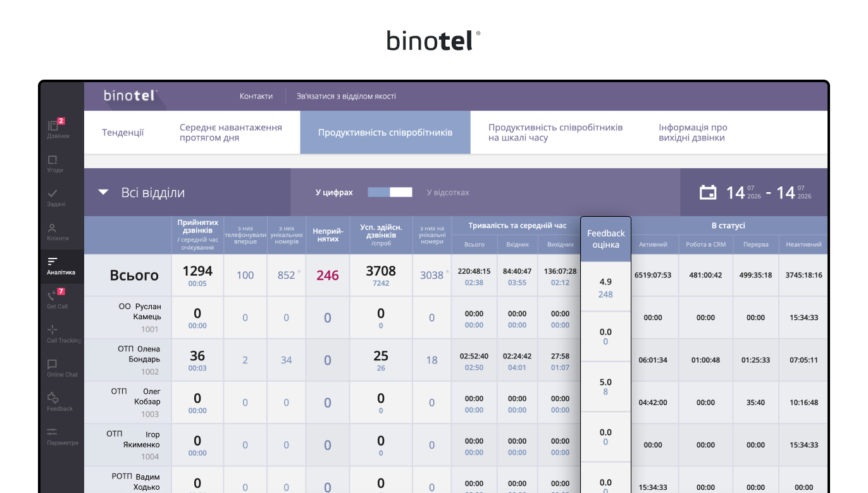Viewport: 868px width, 493px height.
Task: Open Продуктивність співробітників на шкалі часу tab
Action: [x=555, y=133]
